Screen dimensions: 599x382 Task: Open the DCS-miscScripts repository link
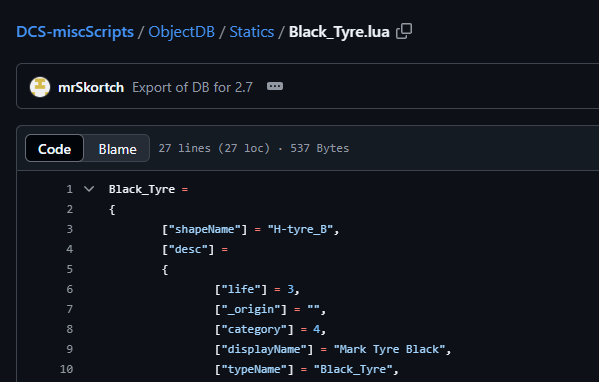coord(75,32)
